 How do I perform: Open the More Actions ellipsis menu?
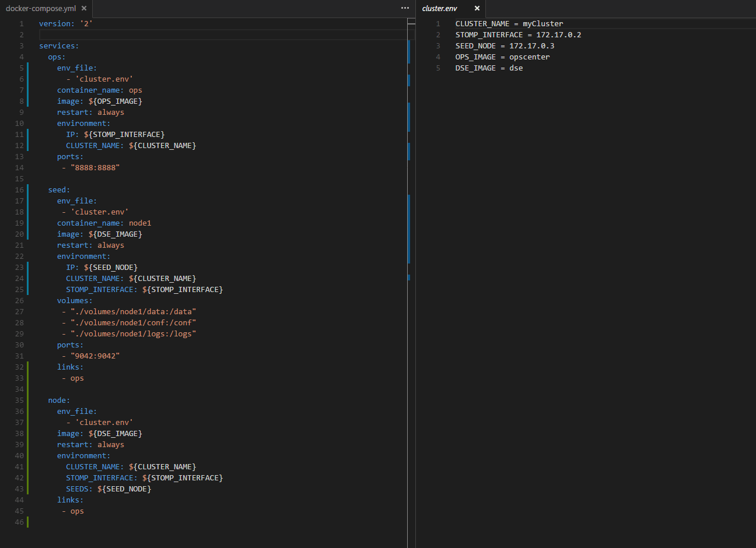405,8
